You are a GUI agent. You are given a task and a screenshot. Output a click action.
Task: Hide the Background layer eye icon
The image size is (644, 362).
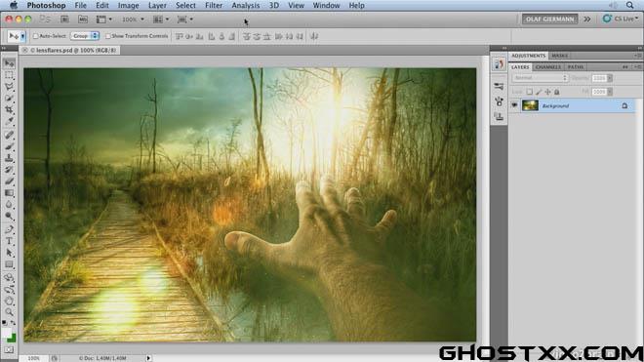point(514,105)
